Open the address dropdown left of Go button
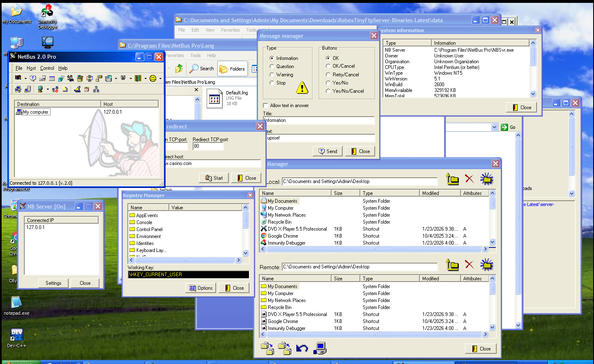The width and height of the screenshot is (594, 364). 494,127
